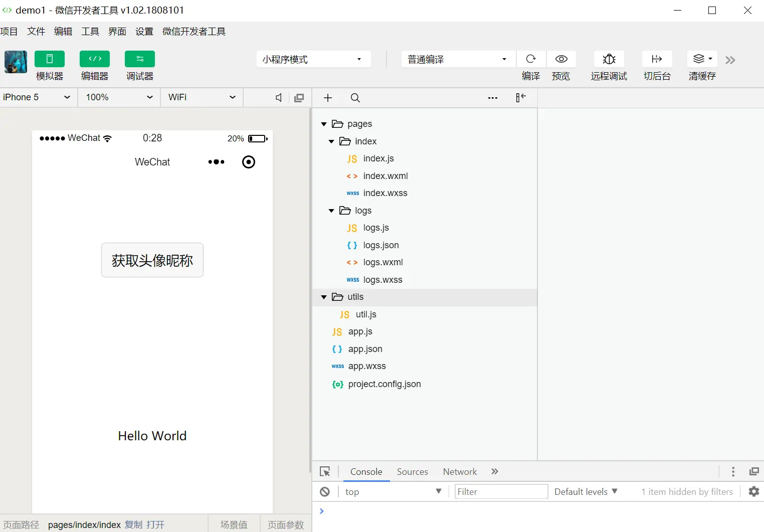Toggle the simulator (模拟器) panel
This screenshot has height=532, width=764.
tap(50, 59)
